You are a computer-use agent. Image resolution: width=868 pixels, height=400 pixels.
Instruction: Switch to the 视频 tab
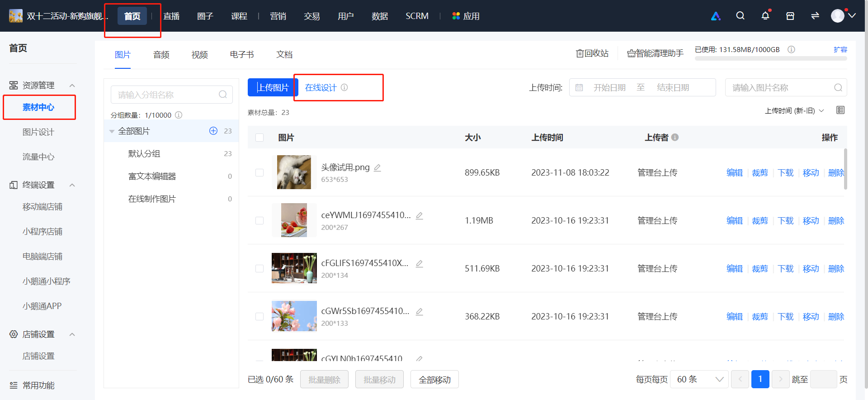coord(200,55)
